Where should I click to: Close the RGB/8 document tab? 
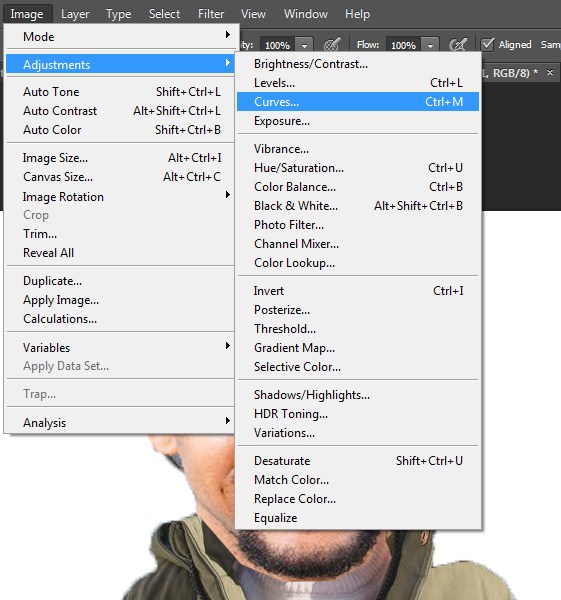pos(550,72)
